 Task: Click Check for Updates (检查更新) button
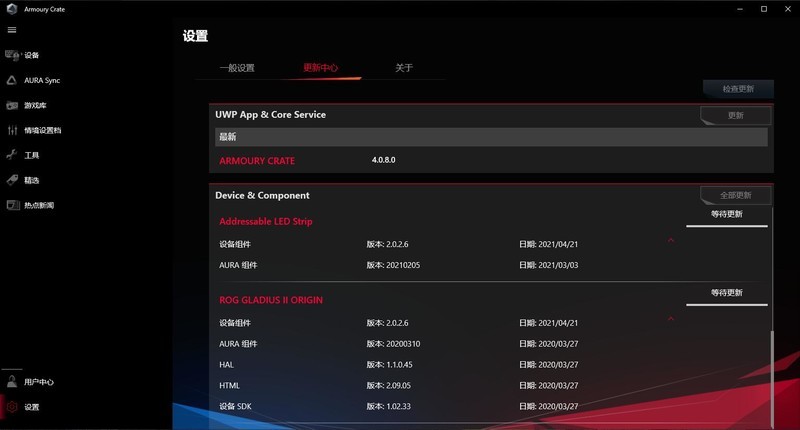[x=738, y=89]
